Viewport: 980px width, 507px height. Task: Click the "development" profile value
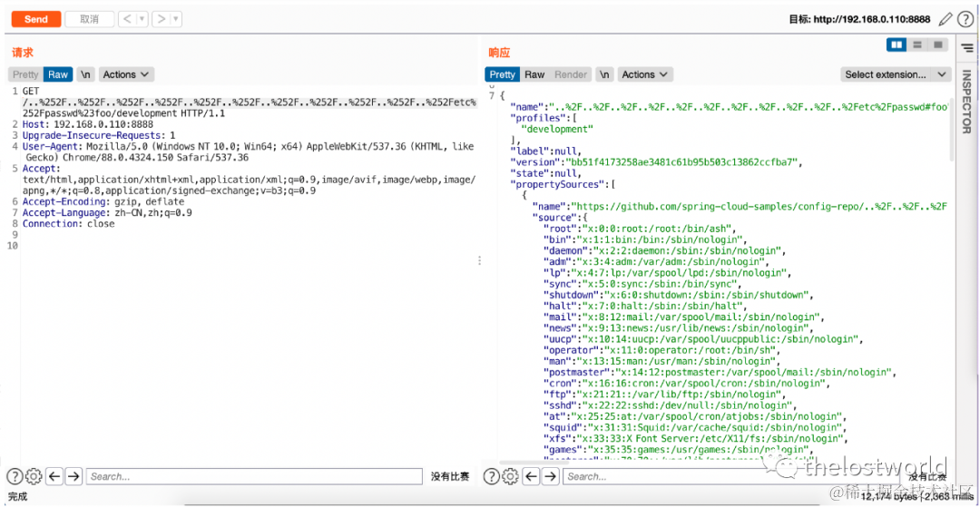[557, 130]
